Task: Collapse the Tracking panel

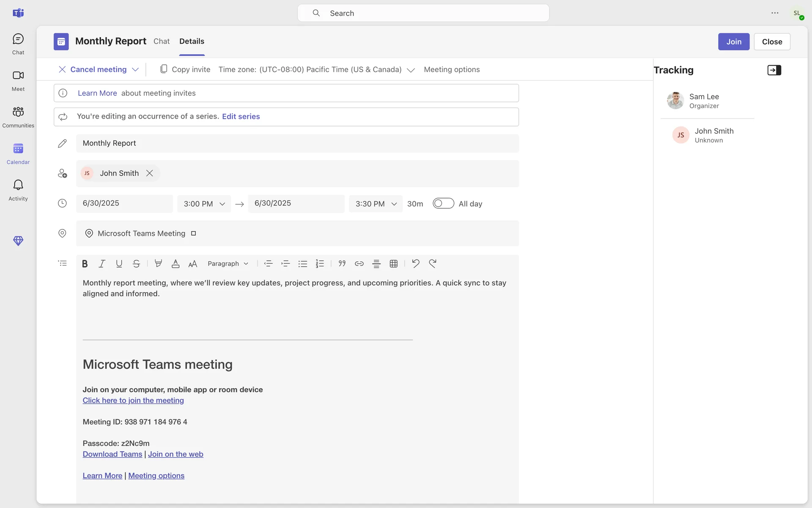Action: (774, 70)
